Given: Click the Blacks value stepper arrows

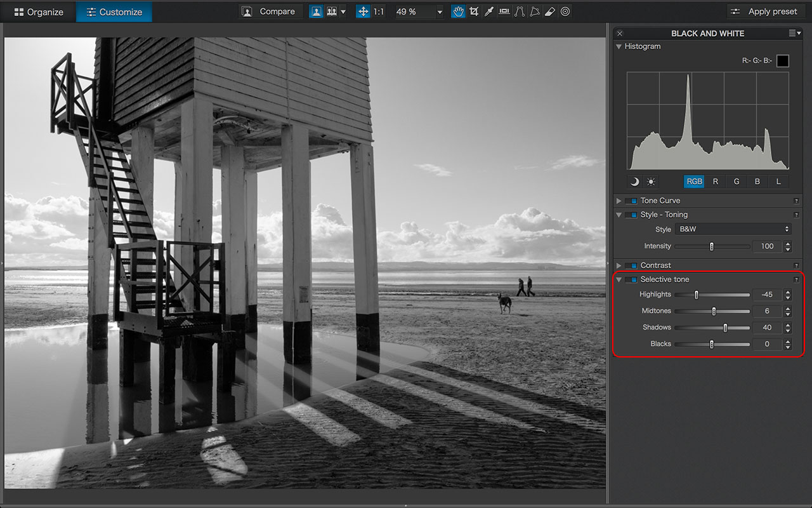Looking at the screenshot, I should tap(788, 344).
